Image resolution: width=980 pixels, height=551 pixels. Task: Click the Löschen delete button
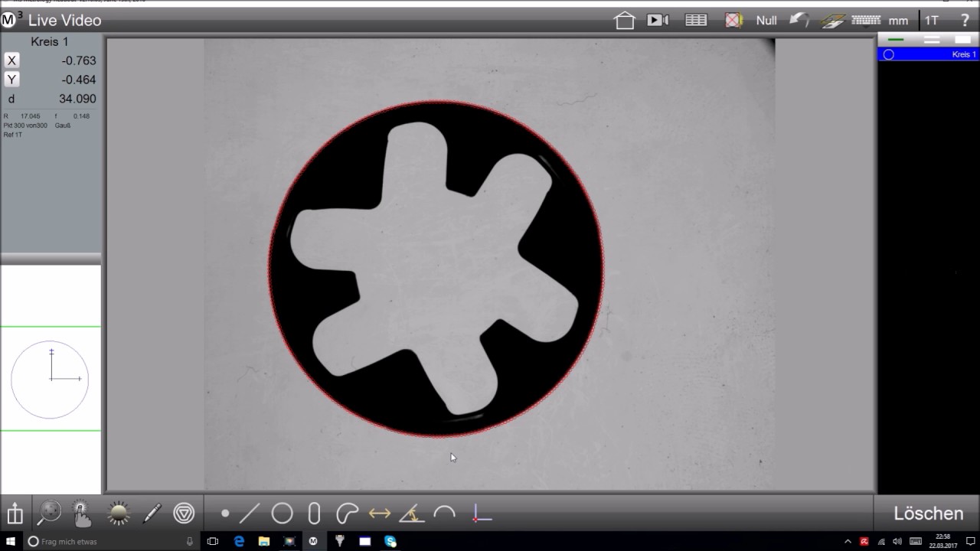(928, 514)
